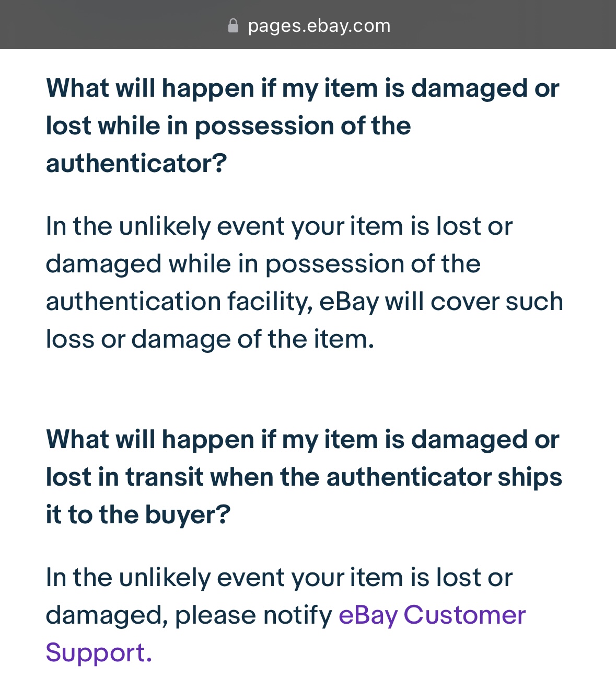Click the word "authenticator?" in the first heading
This screenshot has height=700, width=616.
click(x=136, y=164)
